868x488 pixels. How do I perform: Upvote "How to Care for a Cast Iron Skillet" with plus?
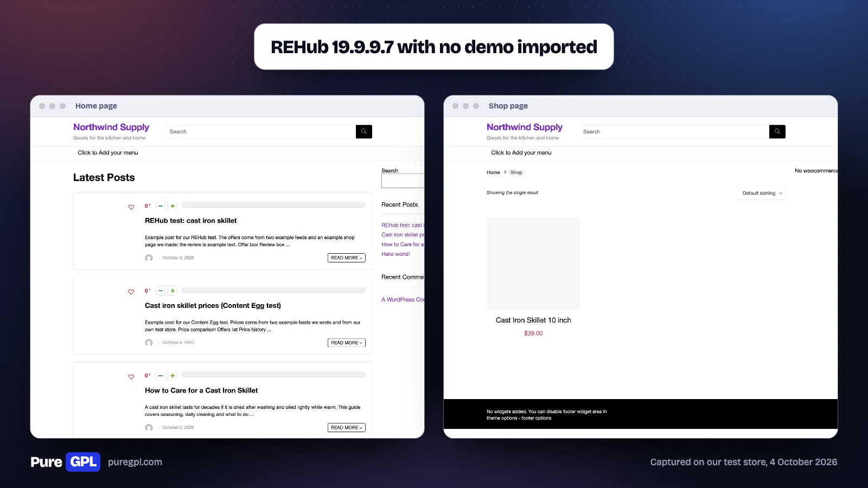click(x=173, y=376)
